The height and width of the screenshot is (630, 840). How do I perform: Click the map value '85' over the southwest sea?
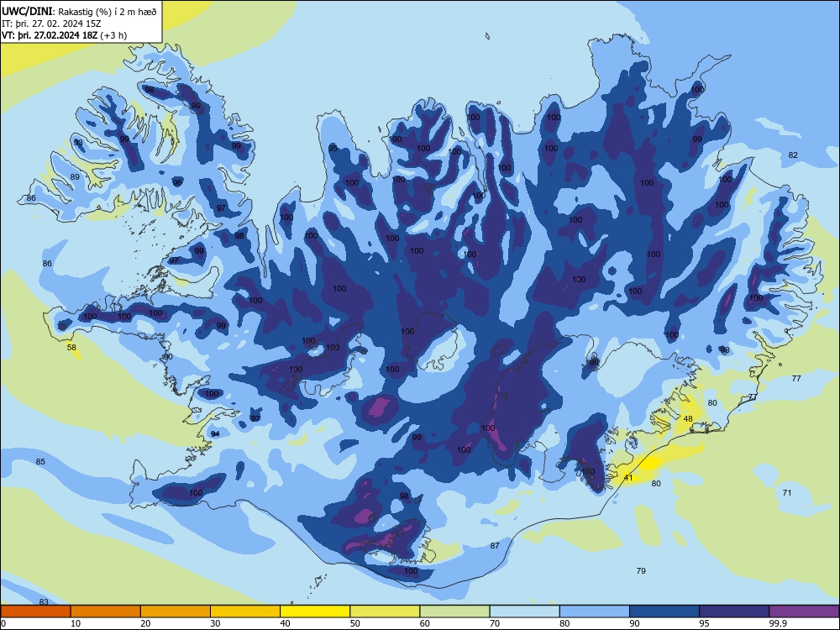click(x=40, y=462)
